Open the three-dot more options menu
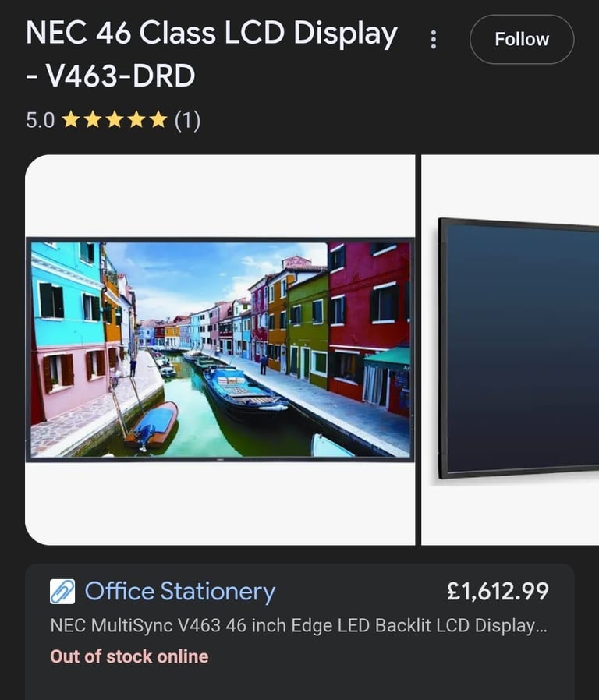The width and height of the screenshot is (599, 700). 433,39
